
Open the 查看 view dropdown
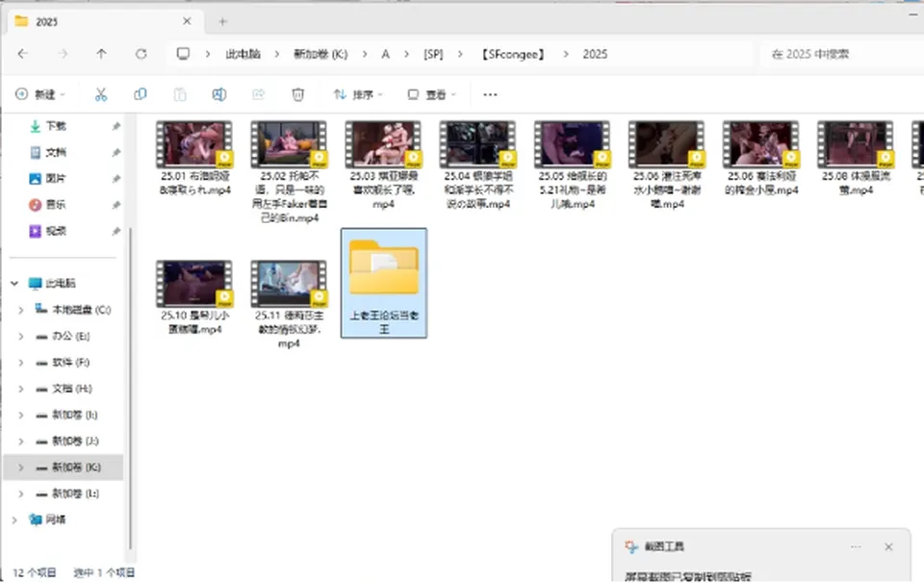point(432,94)
